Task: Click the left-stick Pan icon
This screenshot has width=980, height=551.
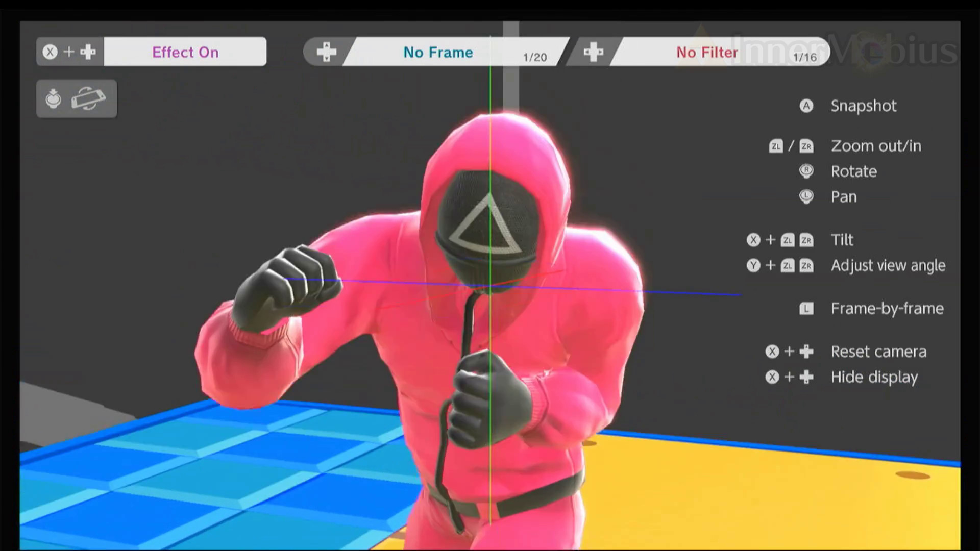Action: tap(806, 197)
